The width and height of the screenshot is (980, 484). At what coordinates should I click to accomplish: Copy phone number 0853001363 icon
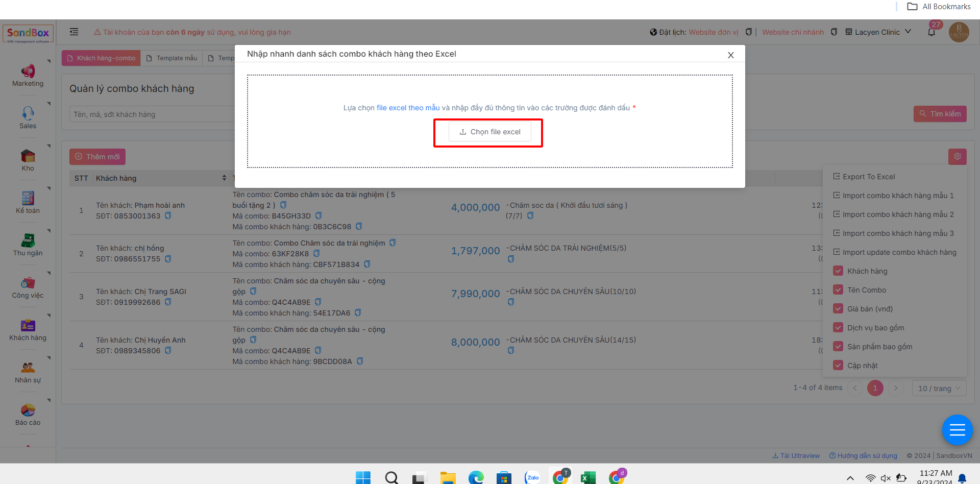pyautogui.click(x=168, y=216)
